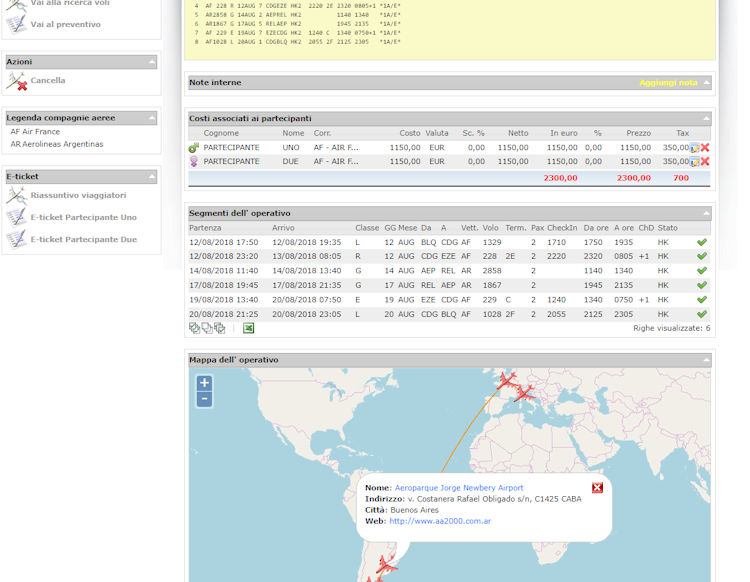
Task: Open the Vai al preventivo link
Action: 66,24
